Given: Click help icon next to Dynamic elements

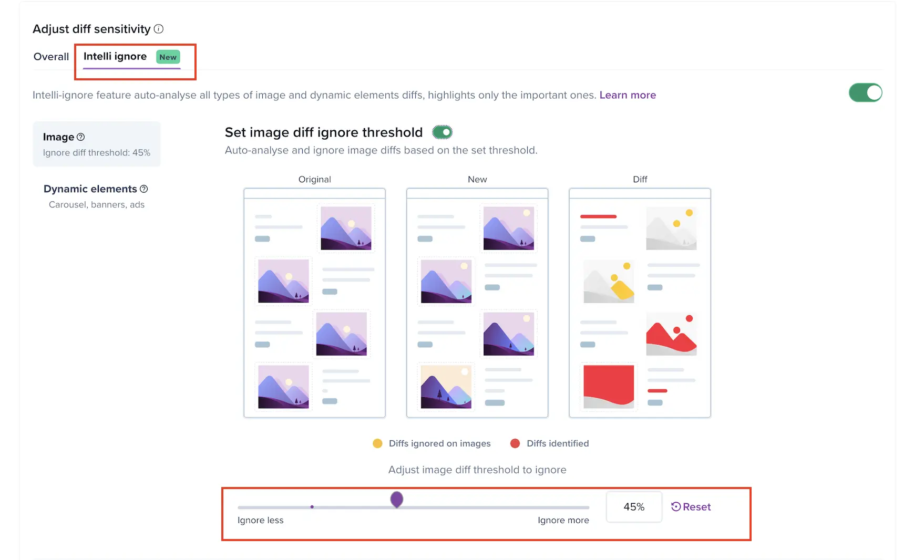Looking at the screenshot, I should 144,189.
